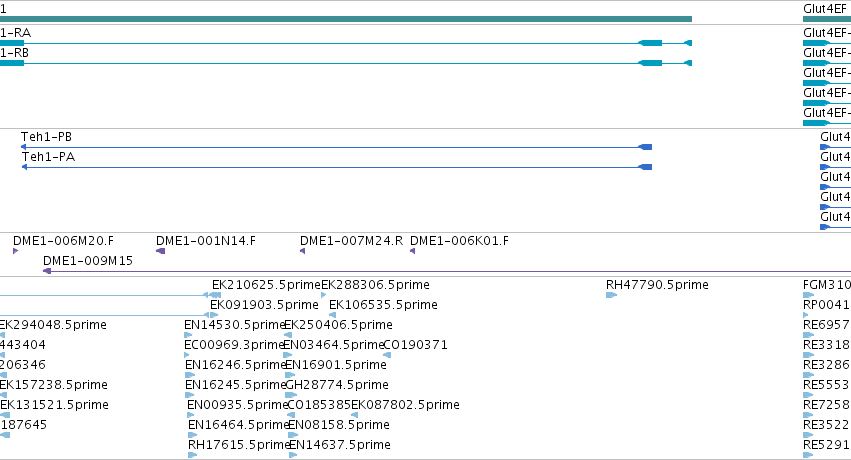The height and width of the screenshot is (460, 851).
Task: Click the arrow glyph under DME1-006M20.F
Action: [x=15, y=251]
